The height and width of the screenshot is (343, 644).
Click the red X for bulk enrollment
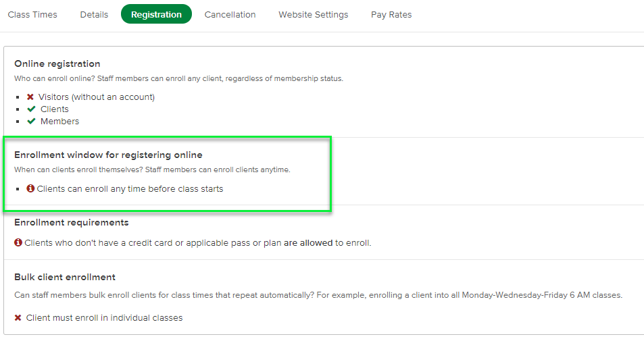click(x=18, y=318)
